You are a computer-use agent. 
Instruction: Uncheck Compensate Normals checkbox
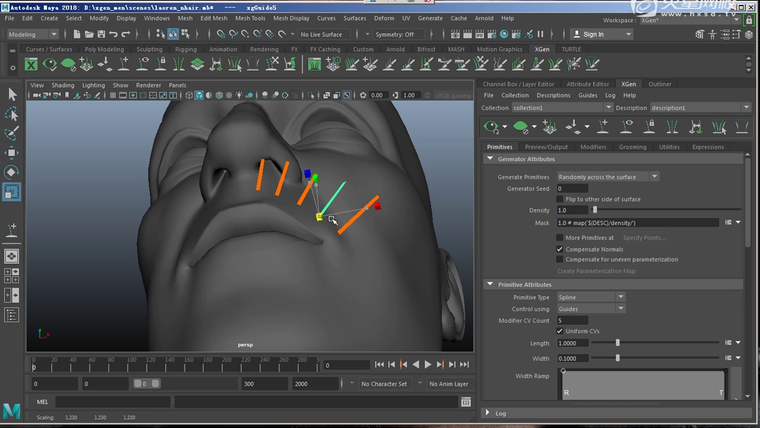click(x=560, y=249)
